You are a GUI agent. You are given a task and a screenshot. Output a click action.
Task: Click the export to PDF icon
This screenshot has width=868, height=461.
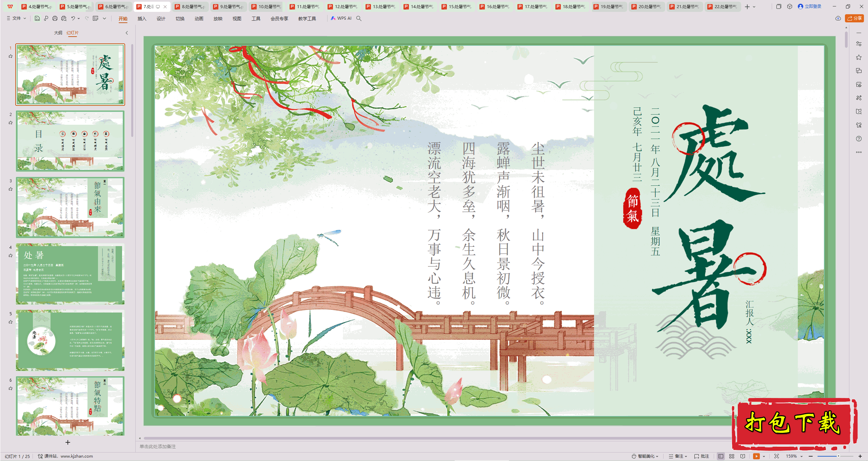click(x=46, y=18)
